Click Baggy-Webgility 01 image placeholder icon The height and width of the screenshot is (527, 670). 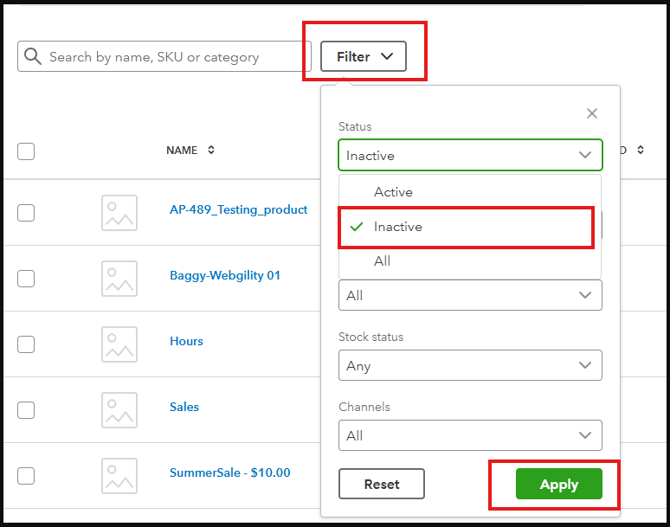click(x=120, y=278)
